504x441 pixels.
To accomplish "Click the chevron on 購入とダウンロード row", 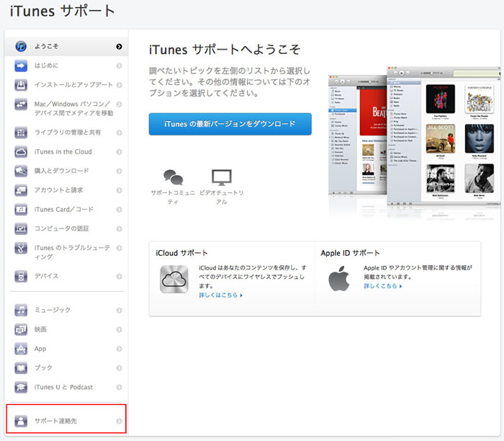I will point(119,171).
